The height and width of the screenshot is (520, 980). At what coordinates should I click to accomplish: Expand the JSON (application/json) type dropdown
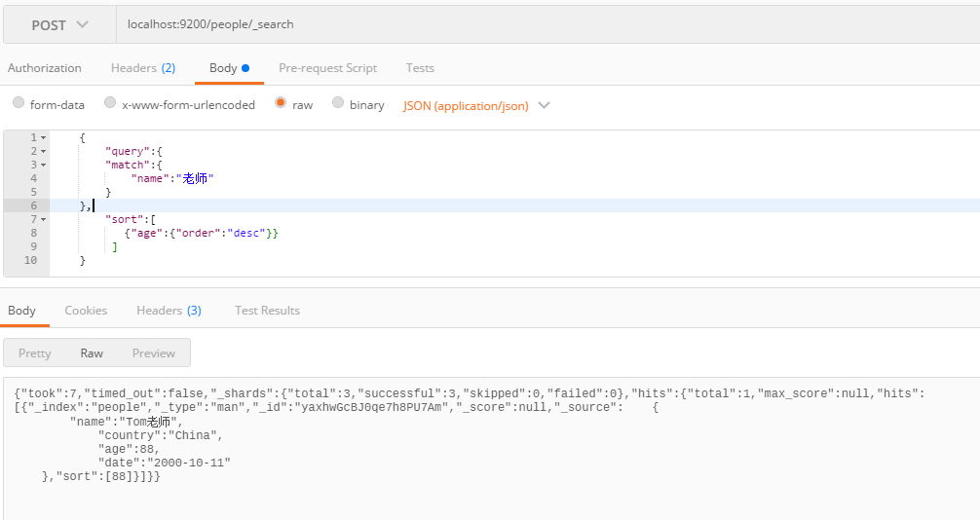pos(476,105)
